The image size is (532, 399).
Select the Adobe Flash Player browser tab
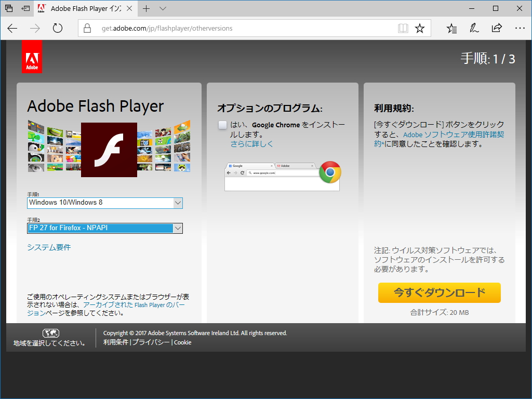(83, 8)
